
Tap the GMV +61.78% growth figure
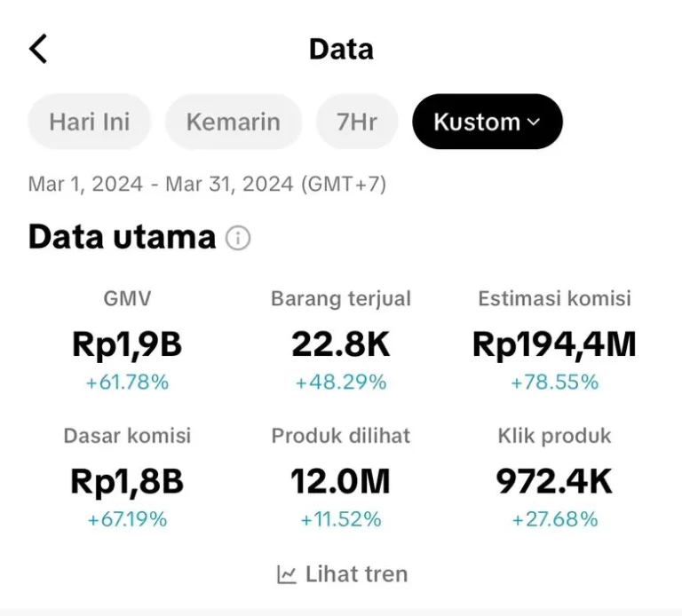(x=127, y=383)
